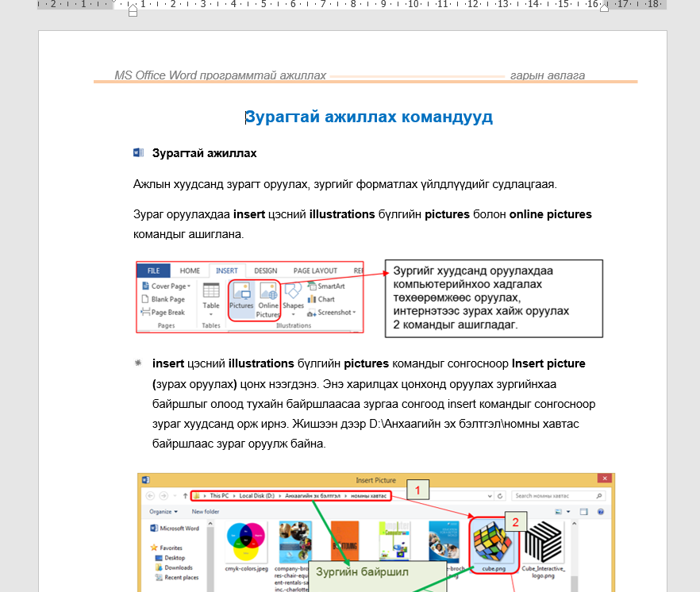Click the search magnifier in the Insert Picture dialog
The height and width of the screenshot is (592, 700).
(x=598, y=495)
